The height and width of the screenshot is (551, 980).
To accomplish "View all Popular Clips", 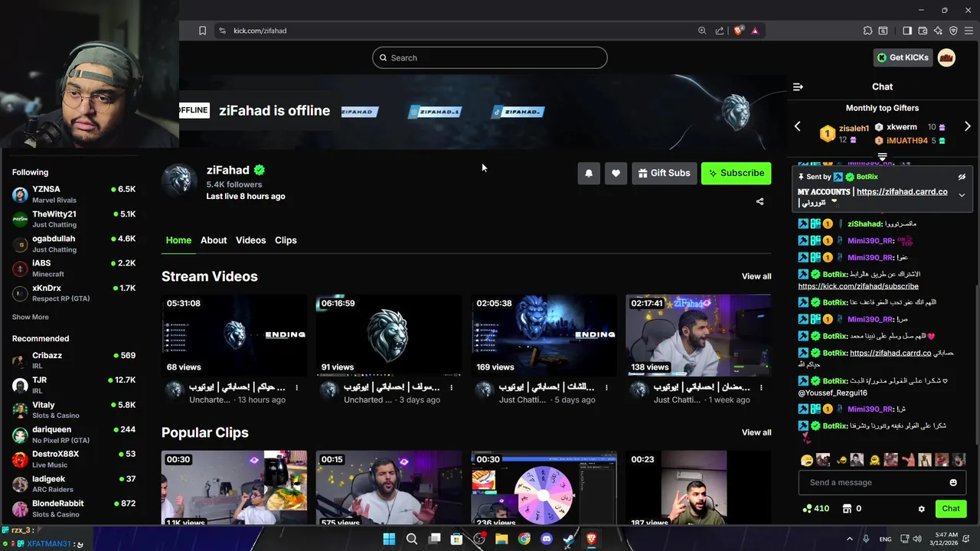I will pos(756,432).
